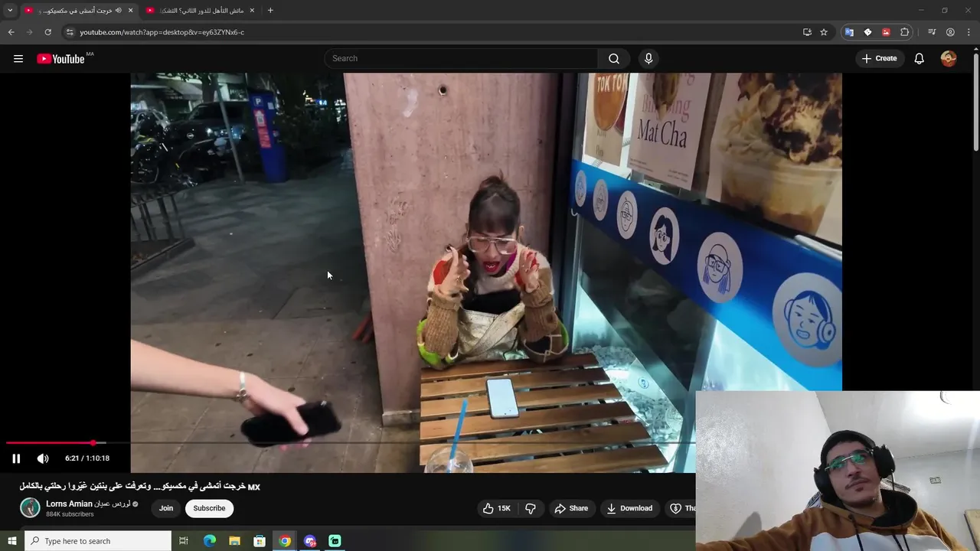Open the green app icon on taskbar

(x=335, y=541)
